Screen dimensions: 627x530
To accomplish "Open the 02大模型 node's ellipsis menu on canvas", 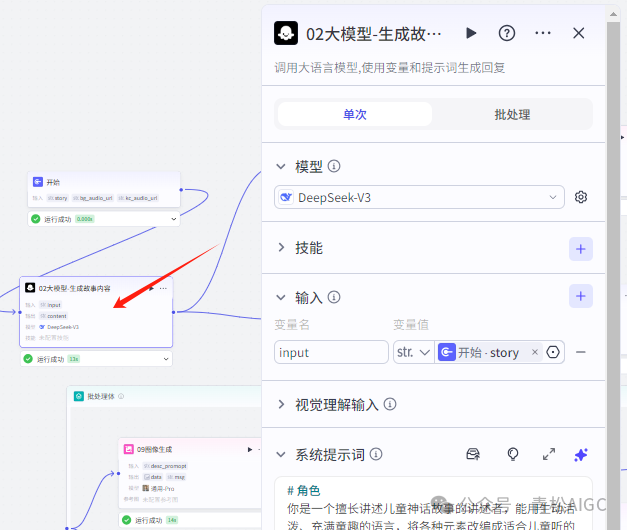I will (163, 288).
